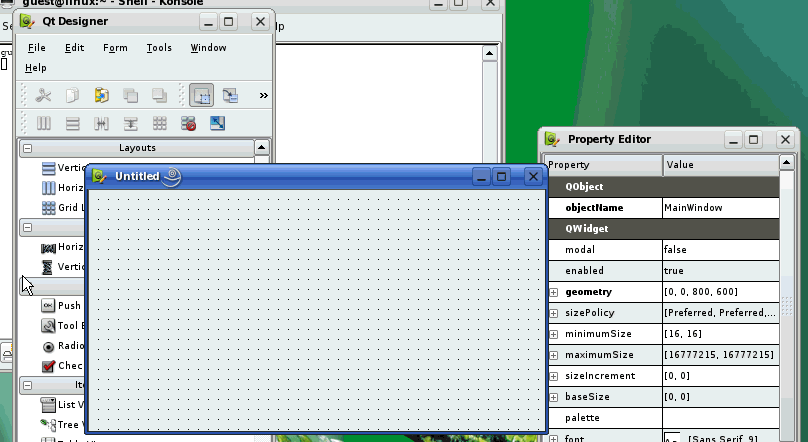Open the Edit menu

click(74, 47)
